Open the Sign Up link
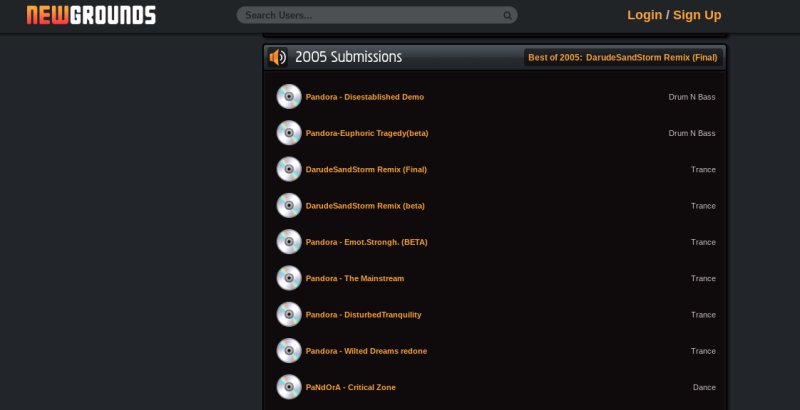The image size is (800, 410). [697, 15]
